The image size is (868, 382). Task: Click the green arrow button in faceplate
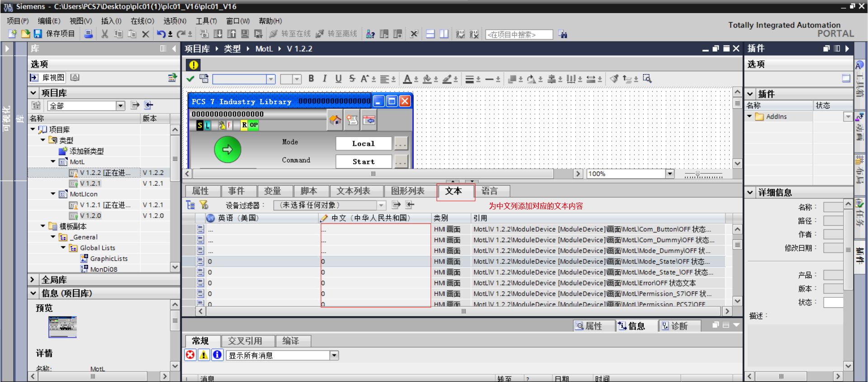pyautogui.click(x=227, y=149)
